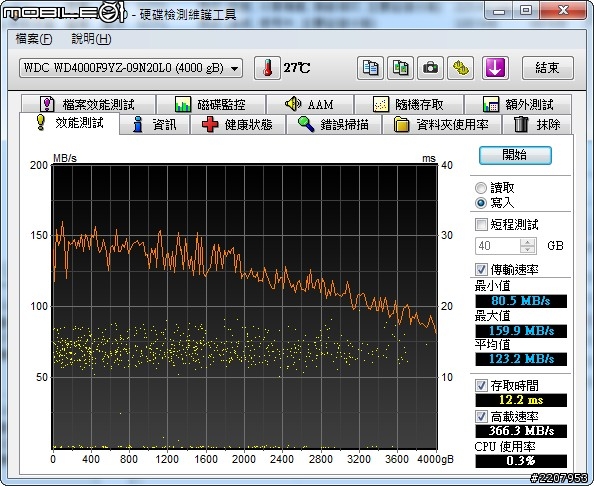The width and height of the screenshot is (594, 486).
Task: Click the 結束 exit button
Action: click(x=548, y=68)
